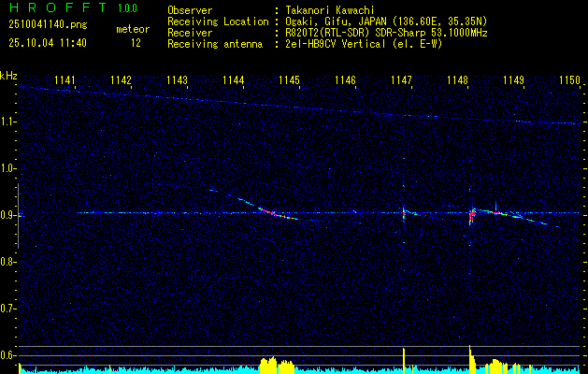Click the vertical spike echo at 1147
The height and width of the screenshot is (374, 588).
pyautogui.click(x=404, y=214)
